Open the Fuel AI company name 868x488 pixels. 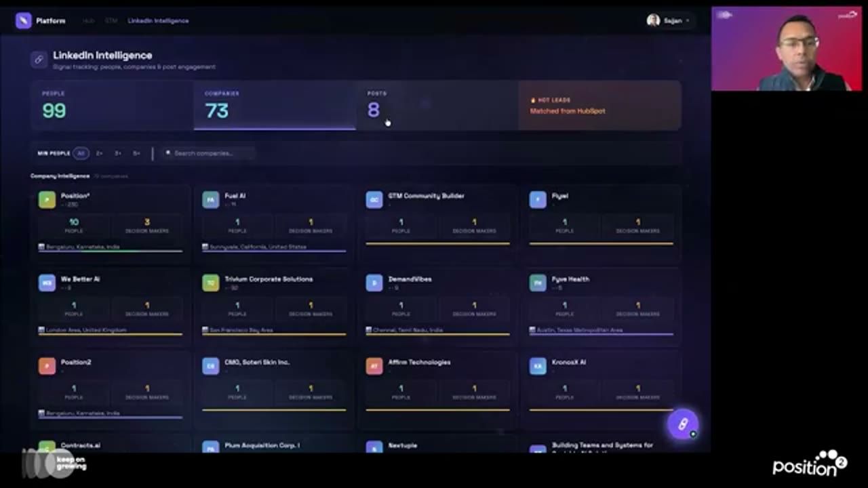tap(235, 196)
